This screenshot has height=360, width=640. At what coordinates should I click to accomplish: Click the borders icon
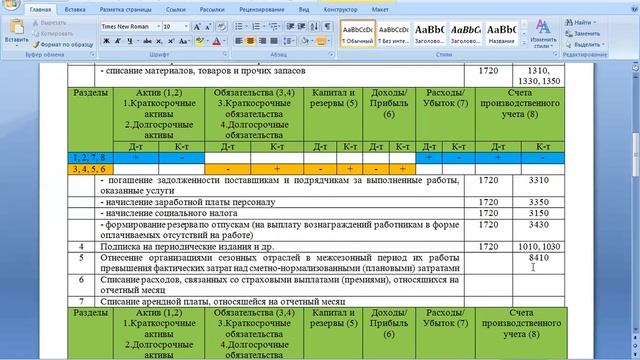(x=321, y=41)
